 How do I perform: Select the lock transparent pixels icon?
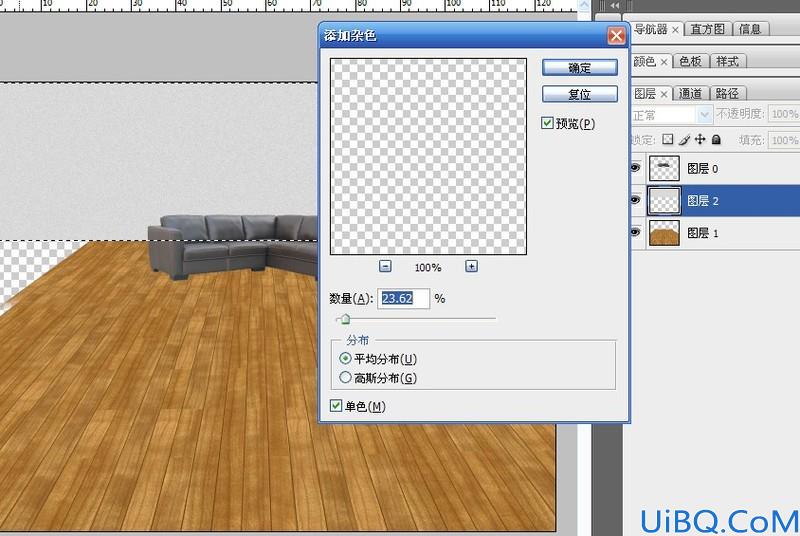pyautogui.click(x=667, y=139)
